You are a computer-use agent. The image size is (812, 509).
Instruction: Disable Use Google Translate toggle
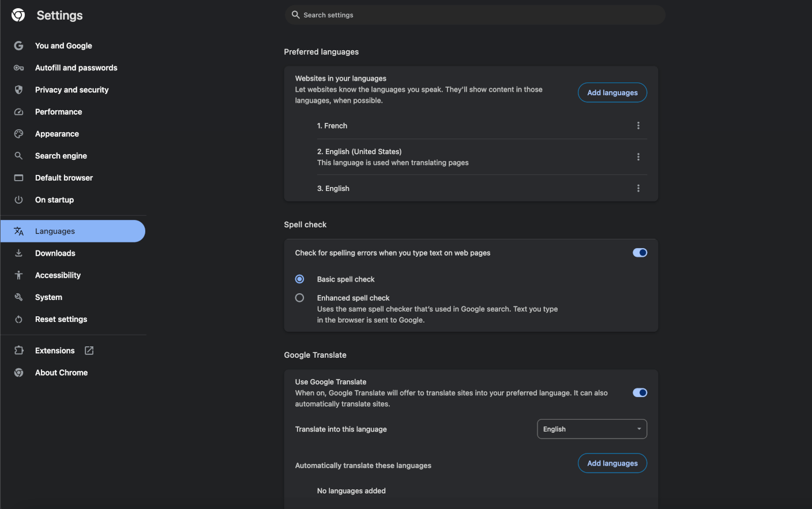click(x=640, y=392)
